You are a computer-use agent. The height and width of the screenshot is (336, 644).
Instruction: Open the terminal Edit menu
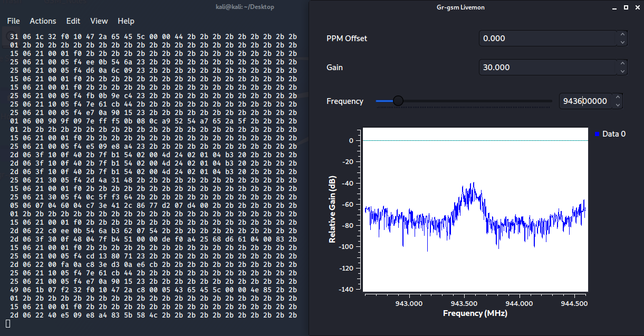click(x=73, y=21)
